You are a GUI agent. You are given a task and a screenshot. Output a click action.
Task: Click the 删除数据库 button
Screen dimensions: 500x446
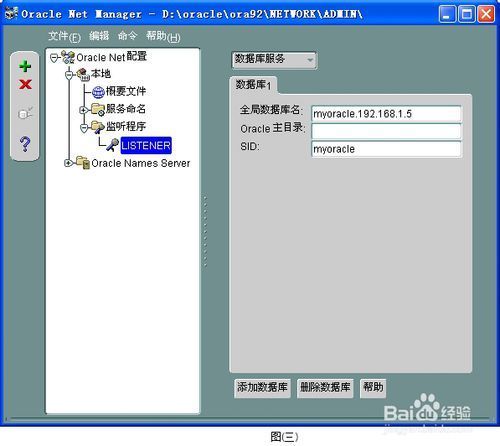[325, 388]
